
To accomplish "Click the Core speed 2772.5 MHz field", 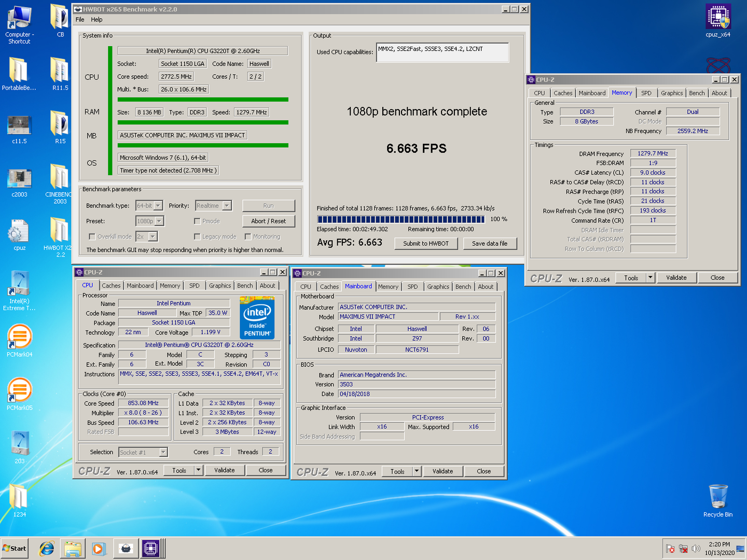I will pyautogui.click(x=176, y=76).
